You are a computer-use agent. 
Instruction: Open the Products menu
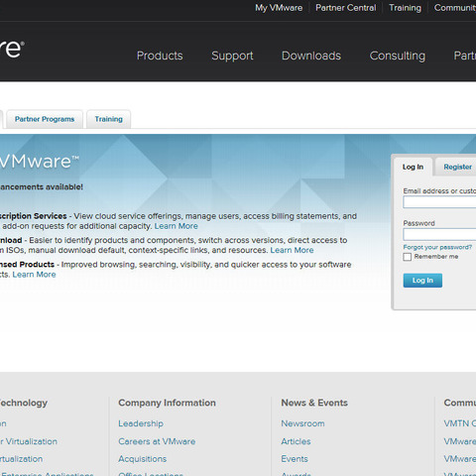point(160,56)
